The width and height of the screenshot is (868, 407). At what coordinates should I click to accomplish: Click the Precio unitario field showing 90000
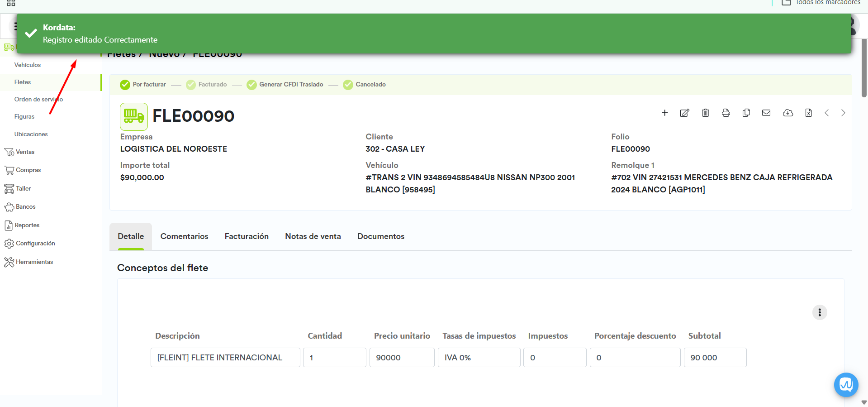[402, 358]
